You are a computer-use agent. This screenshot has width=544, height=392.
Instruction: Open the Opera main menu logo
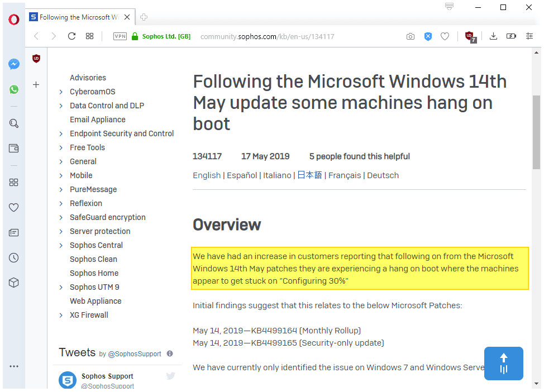[14, 20]
